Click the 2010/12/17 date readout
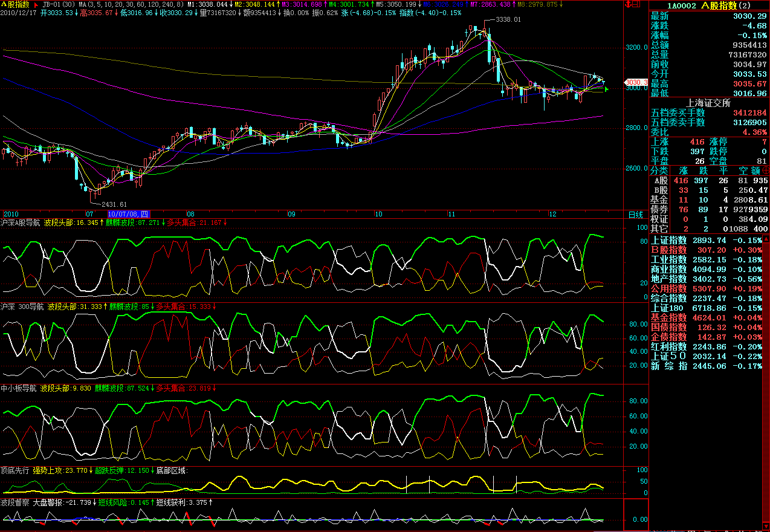This screenshot has height=532, width=770. click(19, 13)
